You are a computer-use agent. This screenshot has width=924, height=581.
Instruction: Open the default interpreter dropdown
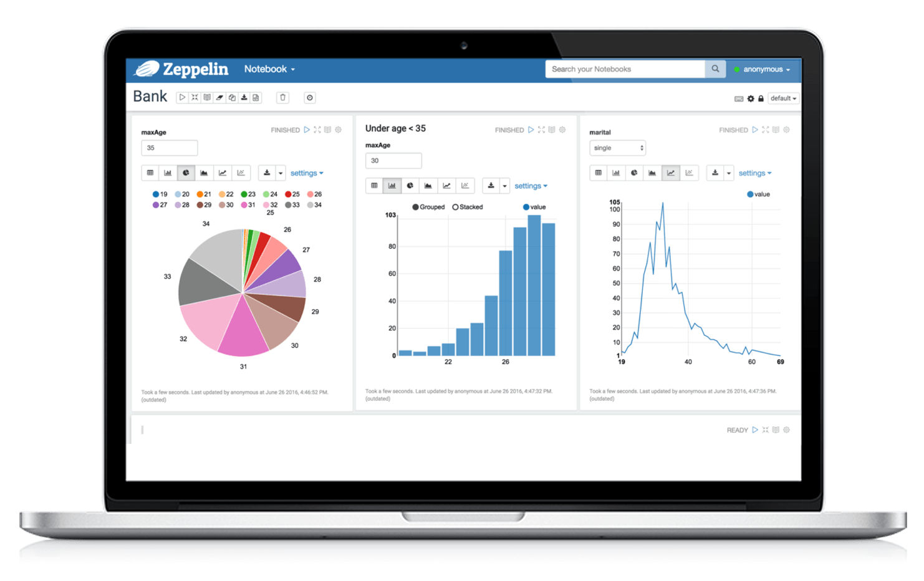click(x=783, y=98)
